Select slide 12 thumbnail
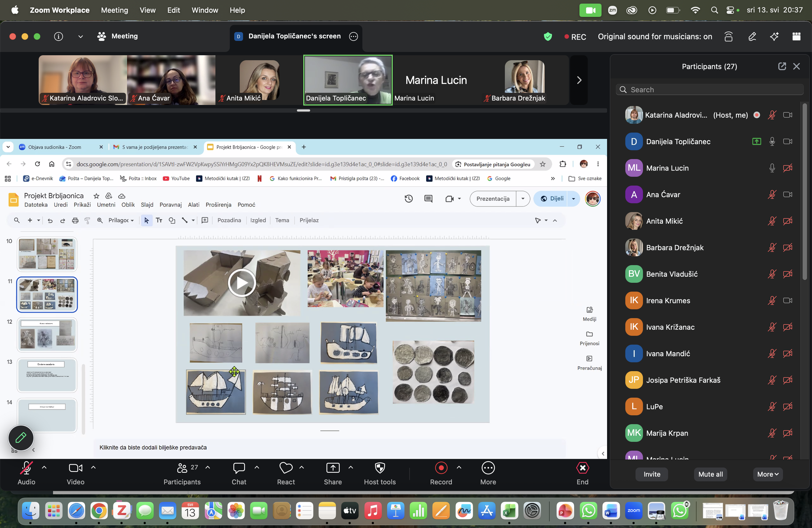This screenshot has height=528, width=812. pos(47,334)
